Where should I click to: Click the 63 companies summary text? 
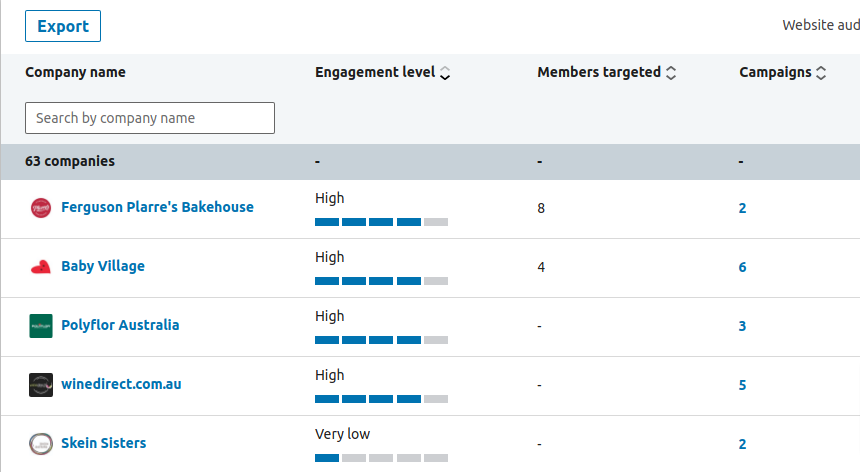coord(70,161)
